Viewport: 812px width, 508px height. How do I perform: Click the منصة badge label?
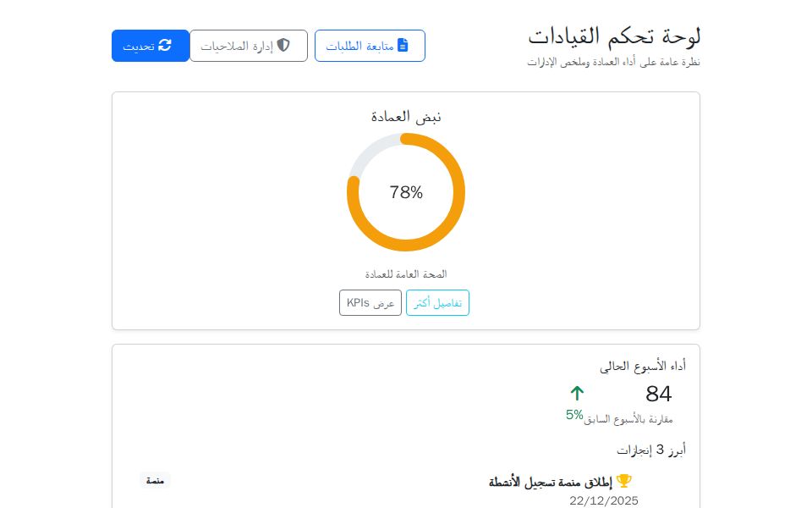[155, 479]
